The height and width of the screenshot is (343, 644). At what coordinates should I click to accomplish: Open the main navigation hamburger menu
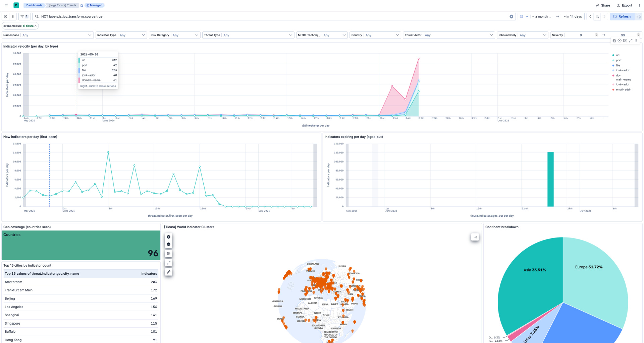pos(6,5)
